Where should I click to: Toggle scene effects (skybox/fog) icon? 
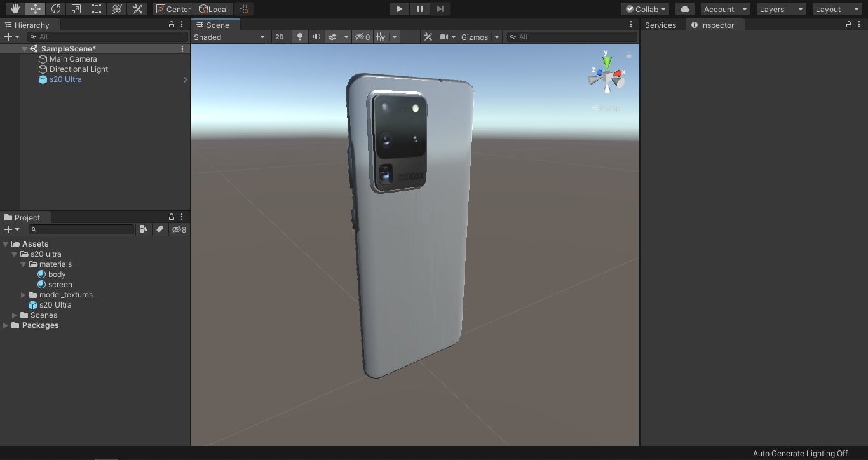[332, 37]
